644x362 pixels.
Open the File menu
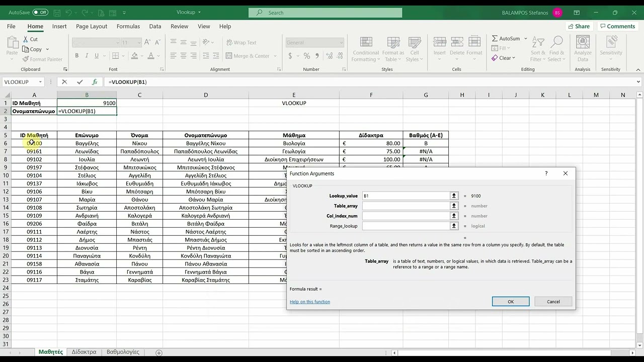(11, 26)
